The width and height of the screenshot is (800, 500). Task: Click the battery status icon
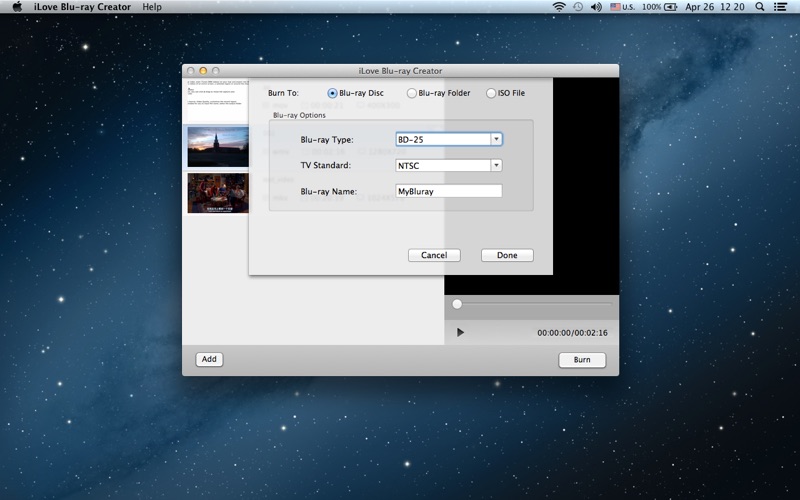pos(670,7)
